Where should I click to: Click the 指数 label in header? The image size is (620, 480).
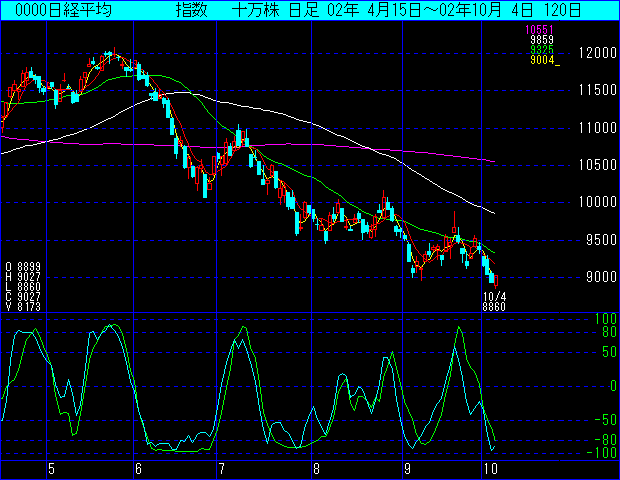pyautogui.click(x=191, y=10)
